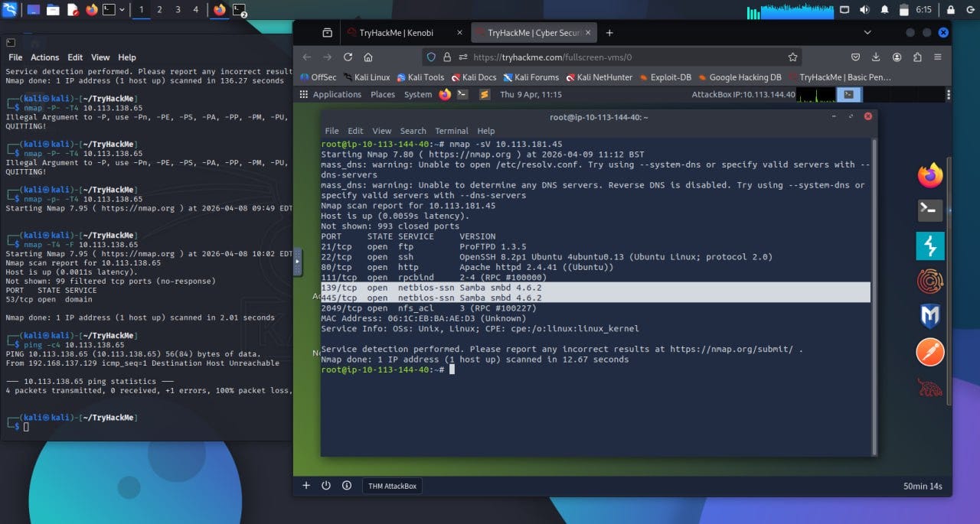Click the clipboard manager tray icon
The height and width of the screenshot is (524, 980).
(903, 10)
